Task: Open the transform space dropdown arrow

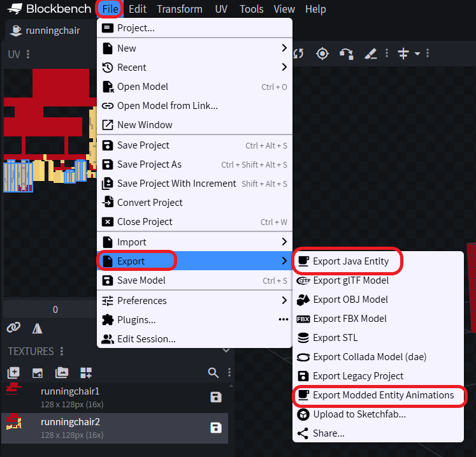Action: 417,54
